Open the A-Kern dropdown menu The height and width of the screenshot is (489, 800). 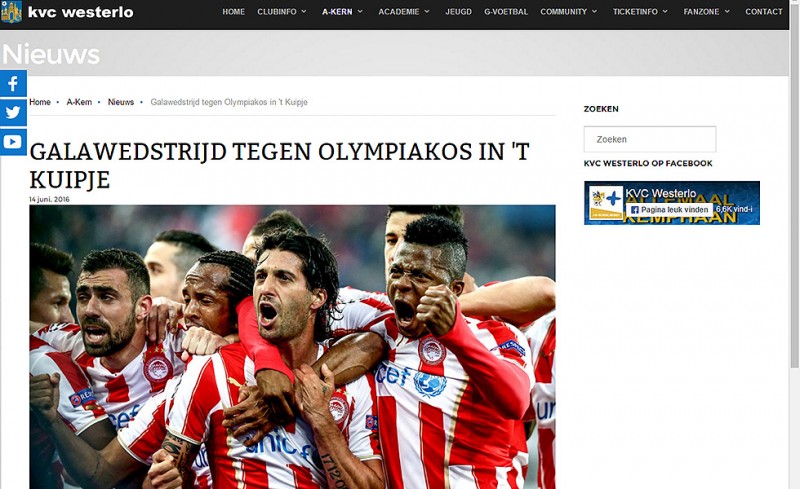342,12
